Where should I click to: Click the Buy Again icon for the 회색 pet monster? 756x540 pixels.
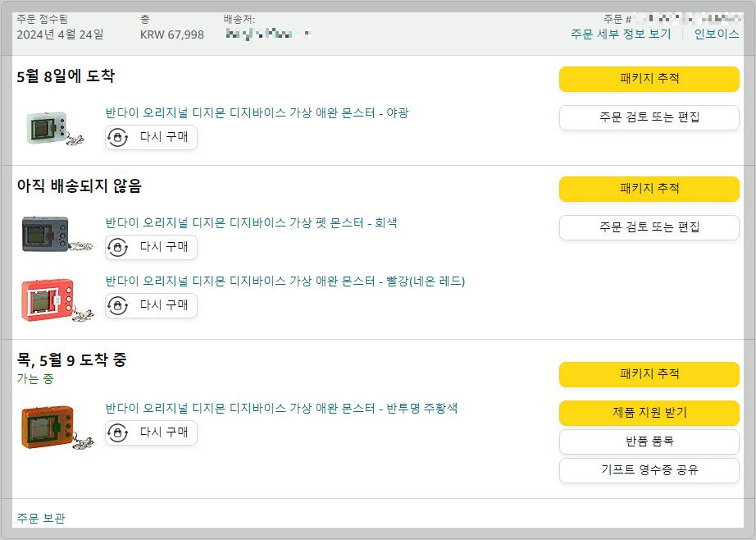[x=117, y=247]
